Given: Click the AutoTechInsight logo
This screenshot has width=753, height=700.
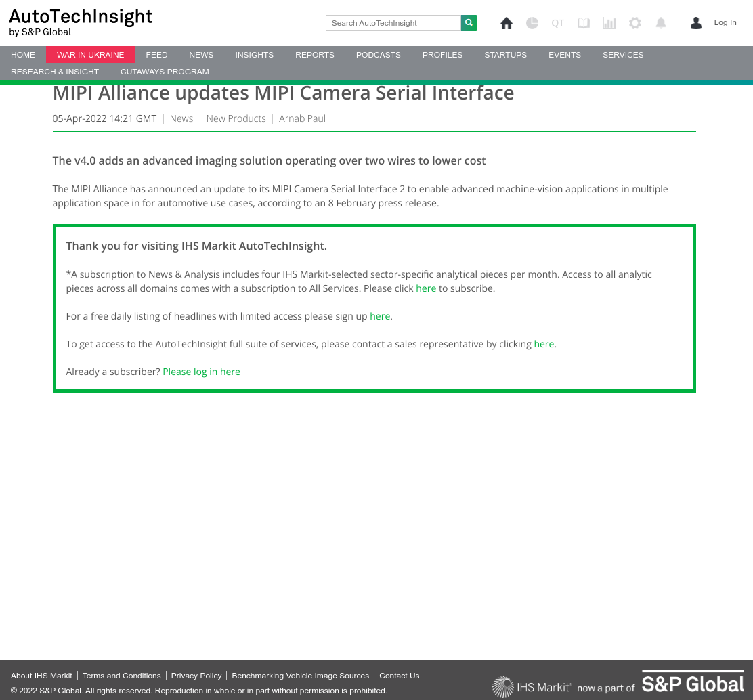Looking at the screenshot, I should [x=81, y=22].
